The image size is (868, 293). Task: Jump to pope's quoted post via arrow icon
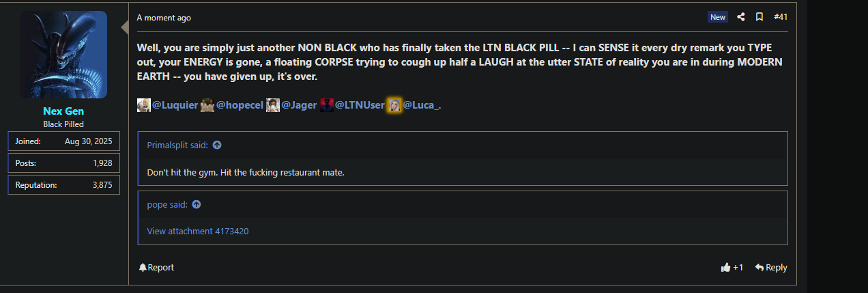point(197,204)
